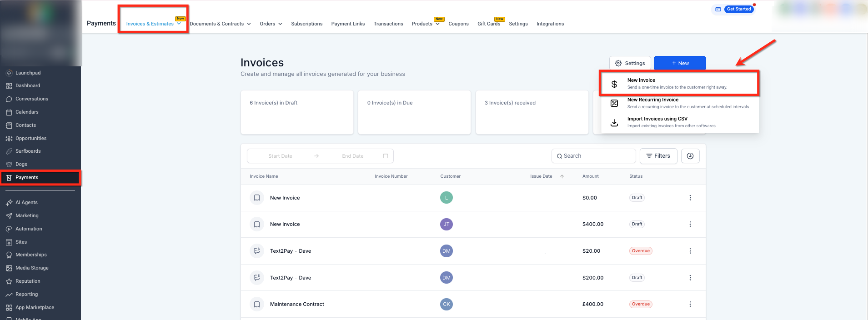Viewport: 868px width, 320px height.
Task: Open Contacts in the sidebar
Action: click(x=25, y=125)
